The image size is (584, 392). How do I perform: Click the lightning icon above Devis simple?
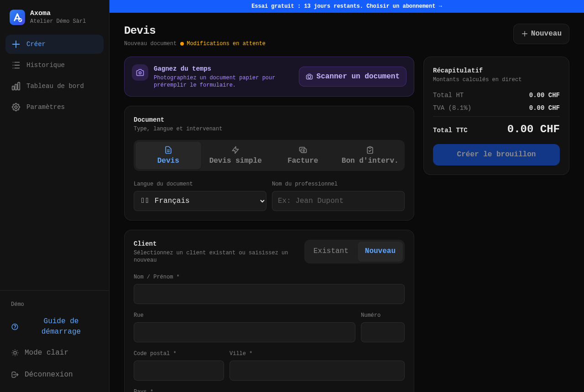[x=235, y=150]
